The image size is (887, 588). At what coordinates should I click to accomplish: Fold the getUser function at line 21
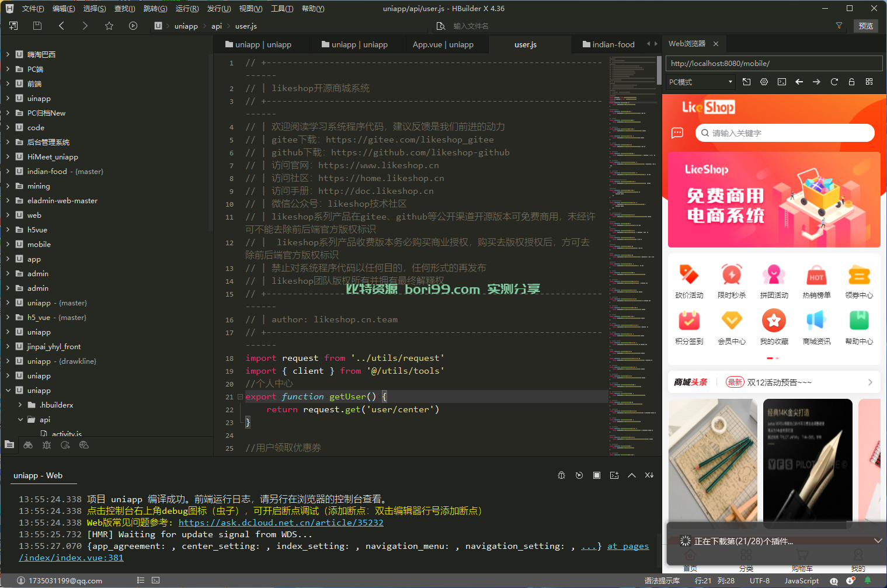click(x=240, y=397)
